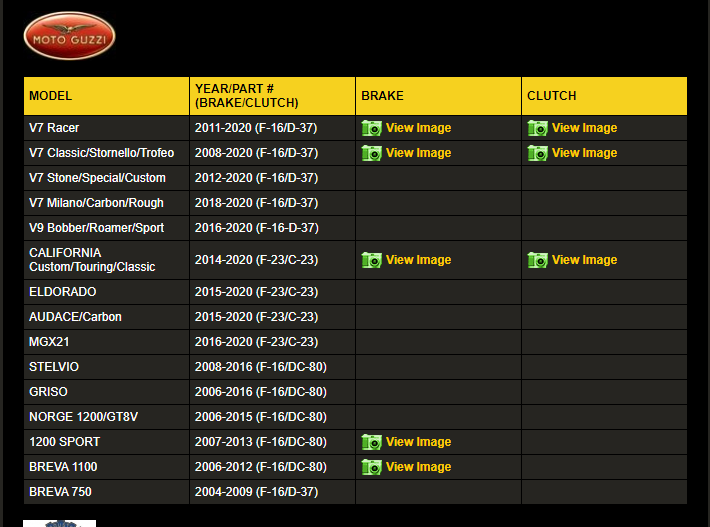This screenshot has height=527, width=710.
Task: Select the V7 Milano/Carbon/Rough model cell
Action: 106,203
